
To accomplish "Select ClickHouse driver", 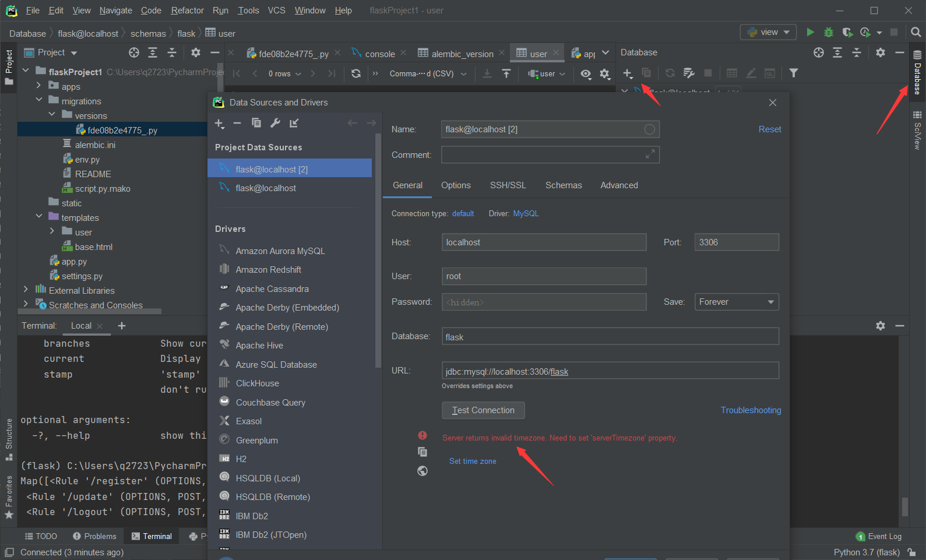I will [258, 383].
